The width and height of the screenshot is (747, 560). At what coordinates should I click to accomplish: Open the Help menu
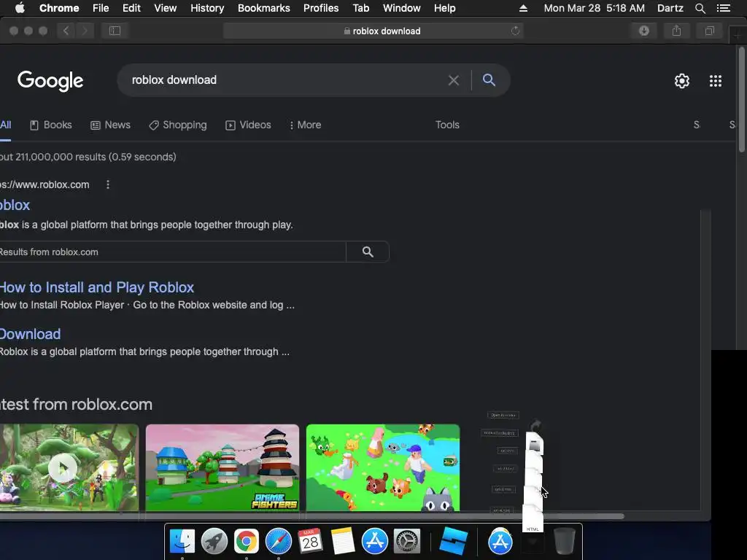pos(444,8)
